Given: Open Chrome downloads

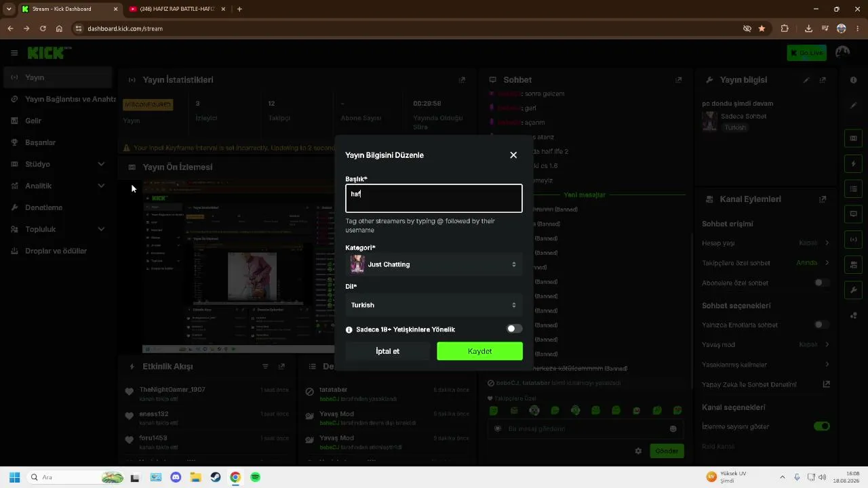Looking at the screenshot, I should 808,28.
